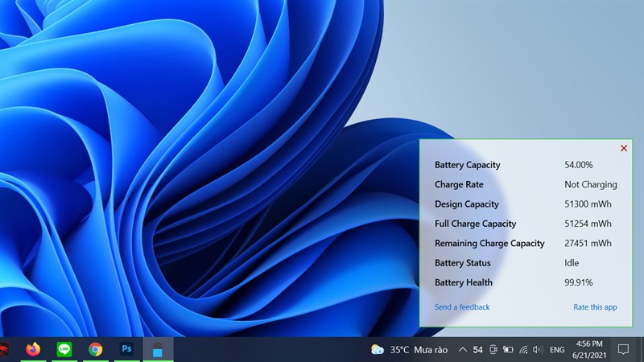This screenshot has height=362, width=644.
Task: Open the LINE app in taskbar
Action: (64, 349)
